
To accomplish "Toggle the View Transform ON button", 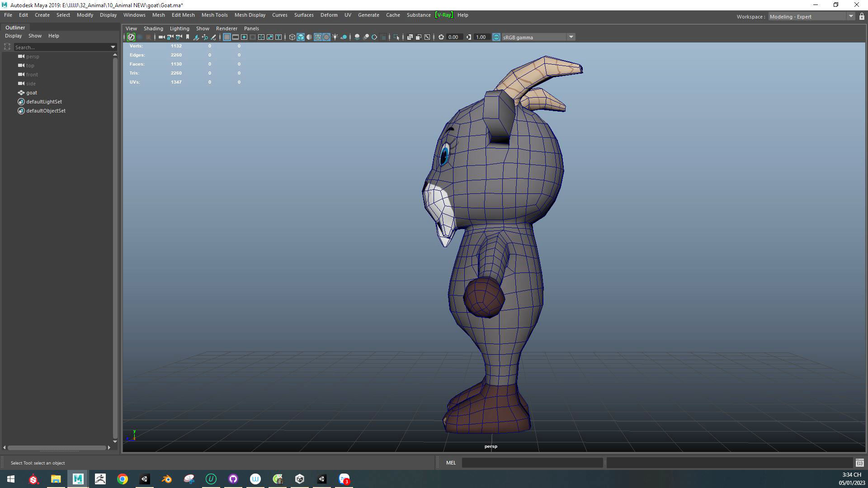I will pos(496,37).
